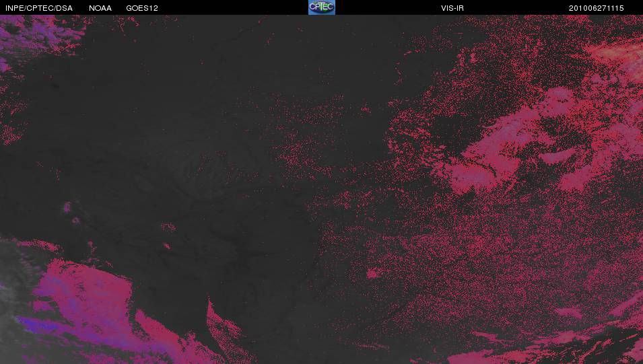Click the GOES12 satellite label
The image size is (643, 364).
[142, 8]
